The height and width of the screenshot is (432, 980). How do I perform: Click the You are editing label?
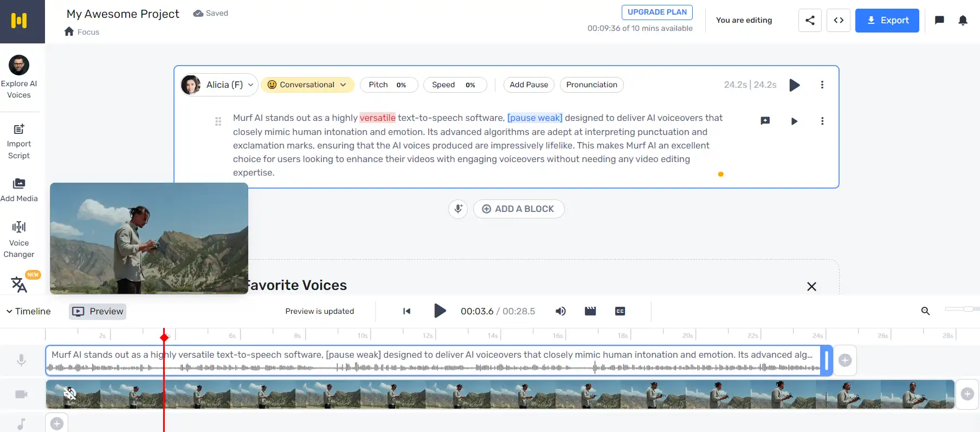tap(744, 20)
